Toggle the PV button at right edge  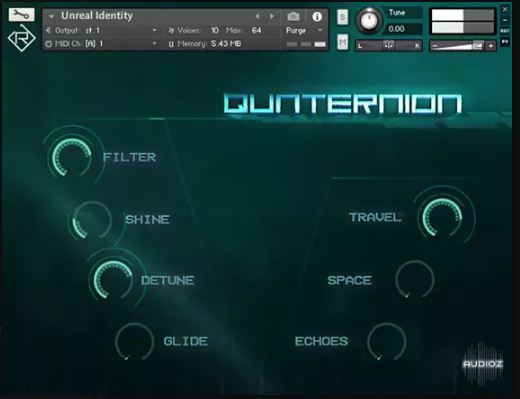505,42
